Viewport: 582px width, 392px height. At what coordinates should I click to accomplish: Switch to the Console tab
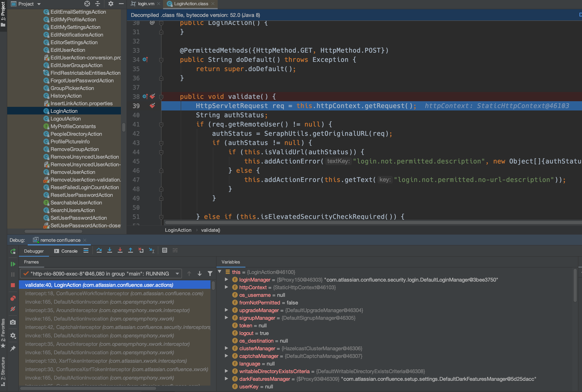tap(66, 251)
